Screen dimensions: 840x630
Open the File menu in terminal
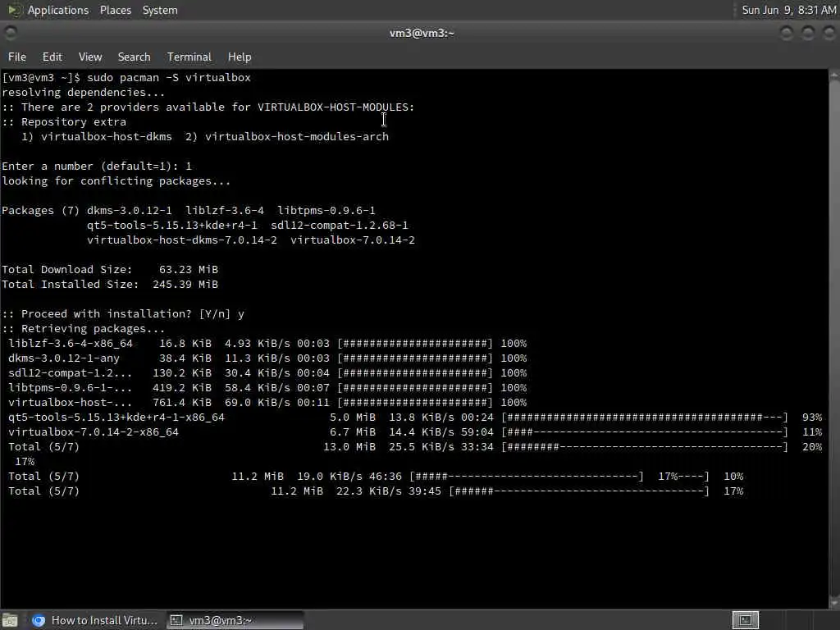point(16,57)
